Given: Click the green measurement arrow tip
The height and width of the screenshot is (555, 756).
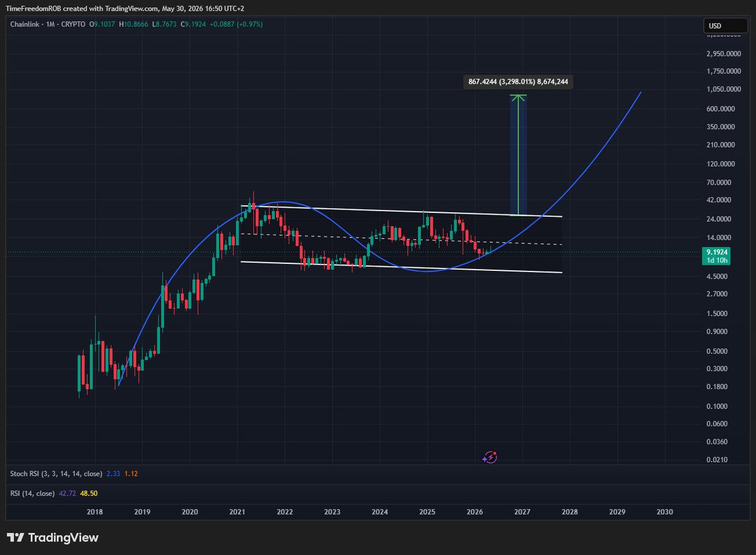Looking at the screenshot, I should pyautogui.click(x=518, y=96).
